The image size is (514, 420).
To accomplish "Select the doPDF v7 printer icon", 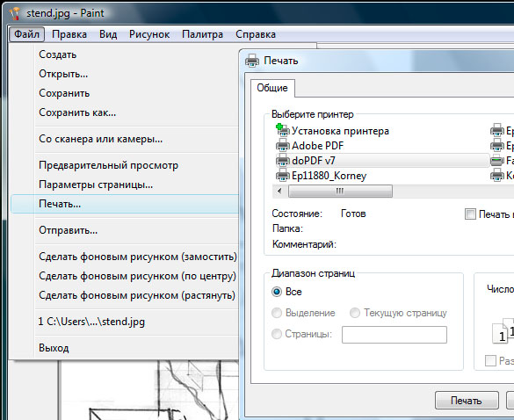I will (283, 160).
